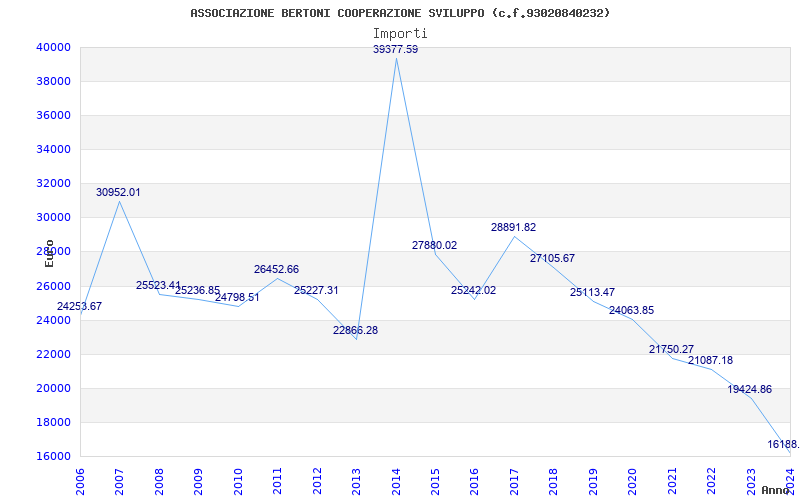The height and width of the screenshot is (500, 800).
Task: Click the x-axis year 2008
Action: [x=159, y=481]
